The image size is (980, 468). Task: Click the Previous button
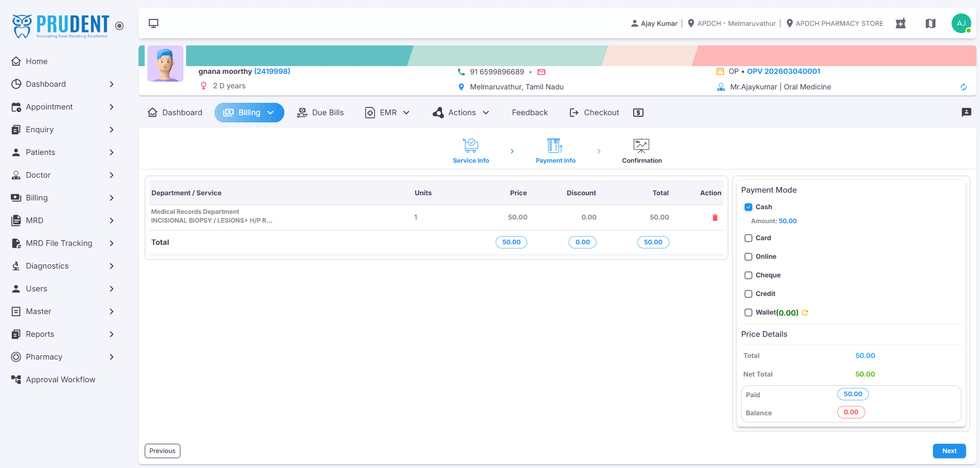coord(162,451)
